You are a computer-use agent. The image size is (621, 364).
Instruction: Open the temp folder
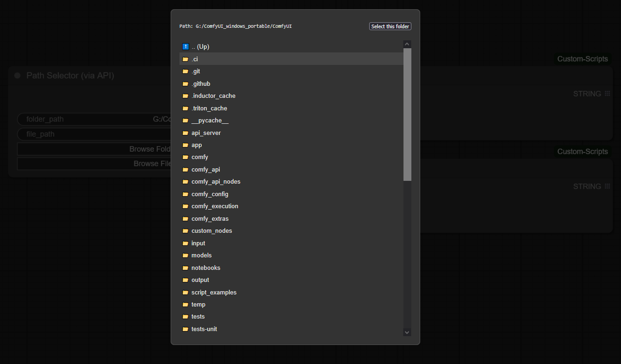[x=291, y=305]
